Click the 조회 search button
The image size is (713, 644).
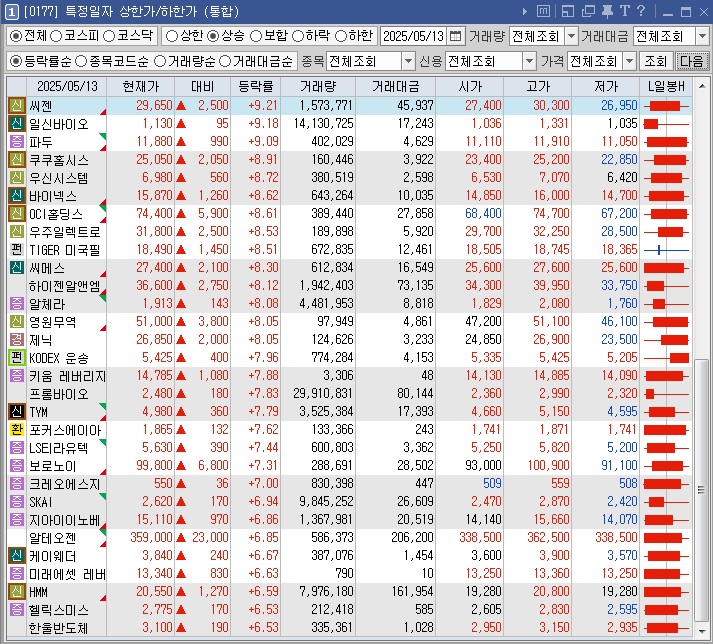(x=655, y=61)
